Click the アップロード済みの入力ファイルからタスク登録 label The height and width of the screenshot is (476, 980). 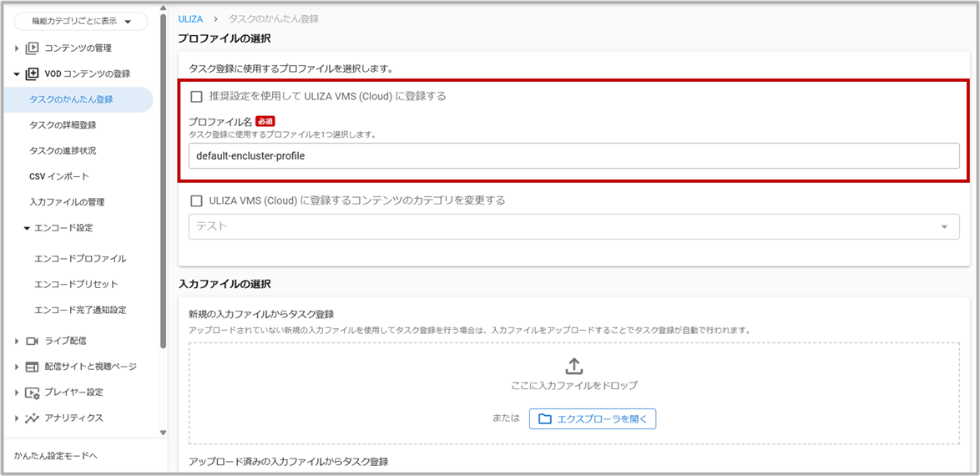tap(289, 462)
